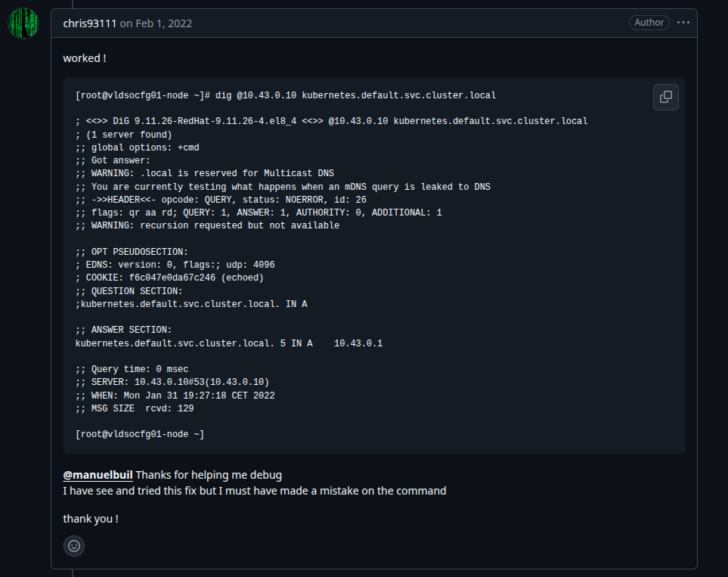
Task: Open the chris93111 username profile link
Action: pyautogui.click(x=90, y=23)
